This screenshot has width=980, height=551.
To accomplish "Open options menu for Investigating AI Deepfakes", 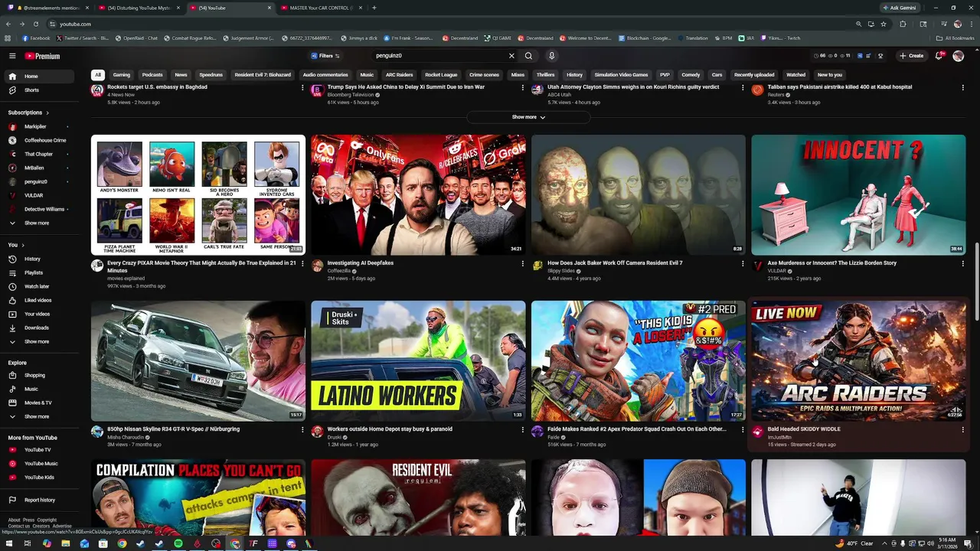I will pyautogui.click(x=523, y=264).
